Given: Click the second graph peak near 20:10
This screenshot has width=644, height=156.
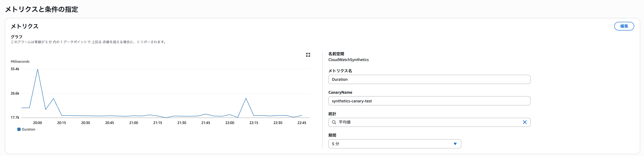Looking at the screenshot, I should coord(53,99).
